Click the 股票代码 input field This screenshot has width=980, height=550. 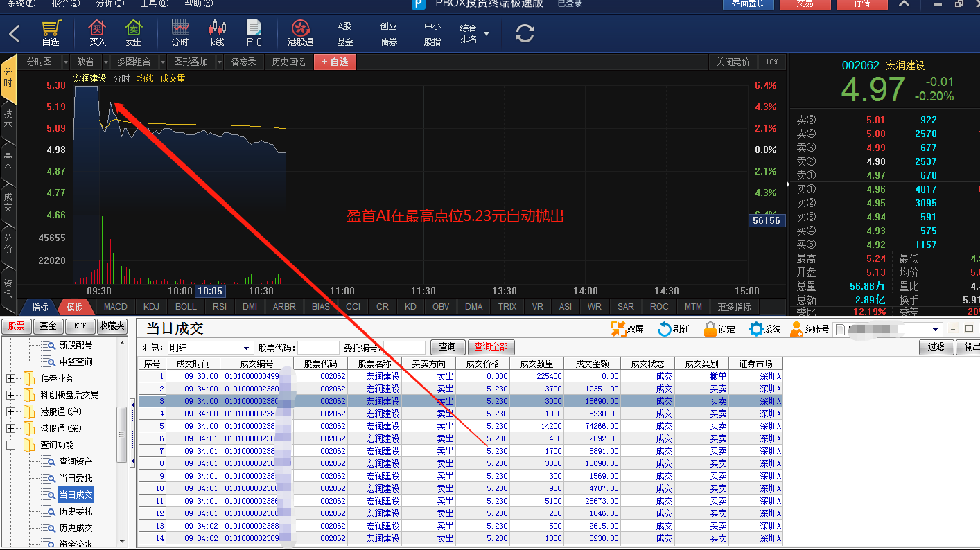pyautogui.click(x=318, y=348)
